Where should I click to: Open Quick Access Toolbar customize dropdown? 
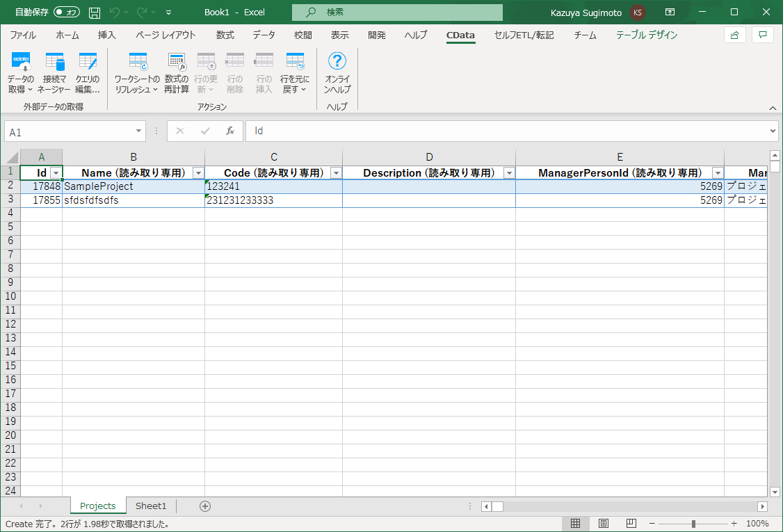tap(168, 13)
